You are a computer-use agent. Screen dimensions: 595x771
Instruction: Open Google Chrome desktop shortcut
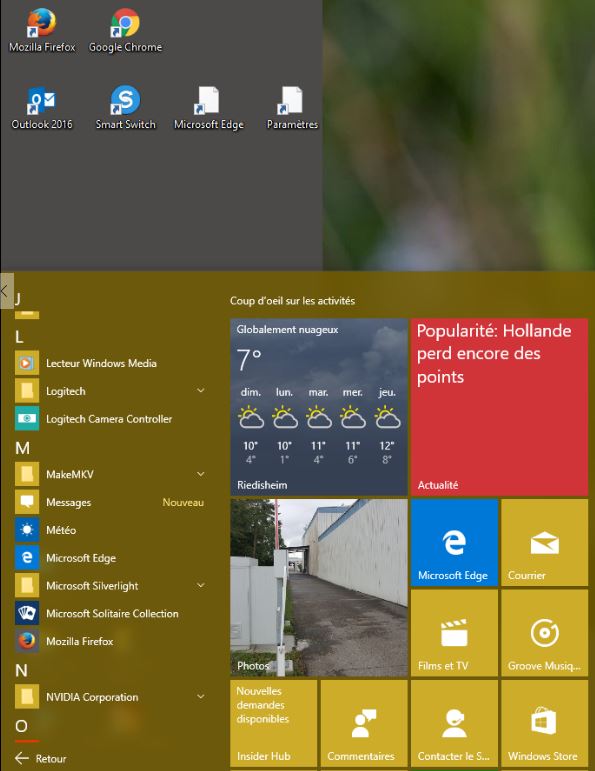tap(125, 30)
